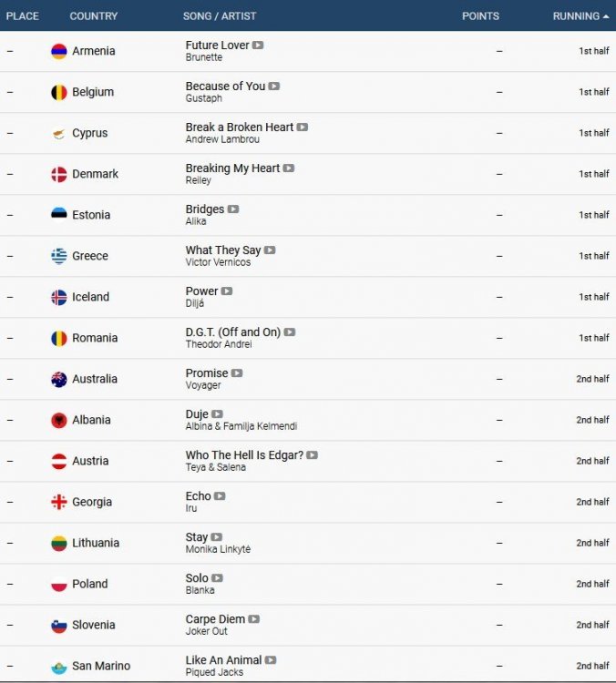Viewport: 616px width, 683px height.
Task: Click the Country column header
Action: click(94, 16)
